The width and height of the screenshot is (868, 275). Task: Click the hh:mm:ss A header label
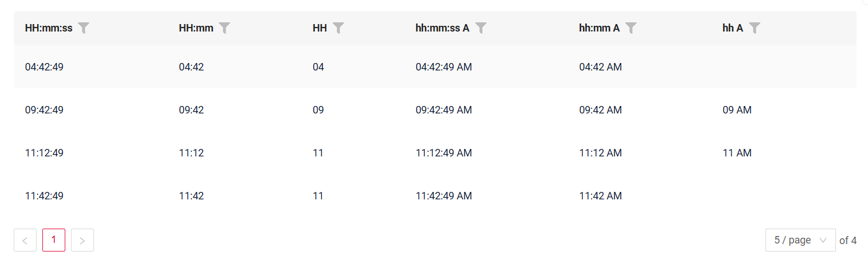click(x=442, y=28)
